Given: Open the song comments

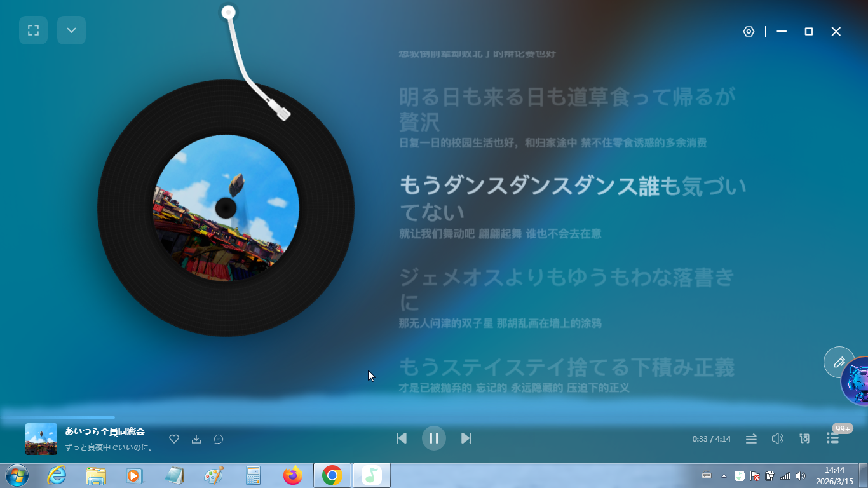Looking at the screenshot, I should click(219, 439).
